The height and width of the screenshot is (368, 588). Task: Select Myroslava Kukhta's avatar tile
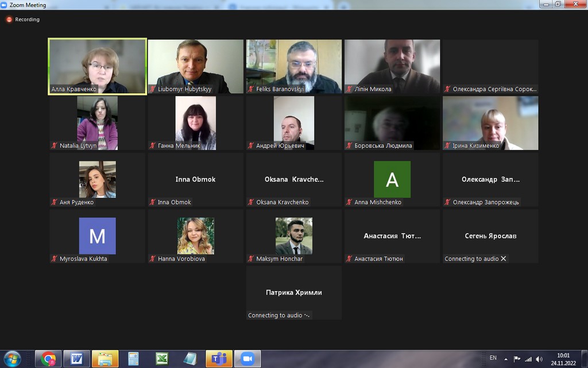coord(97,236)
